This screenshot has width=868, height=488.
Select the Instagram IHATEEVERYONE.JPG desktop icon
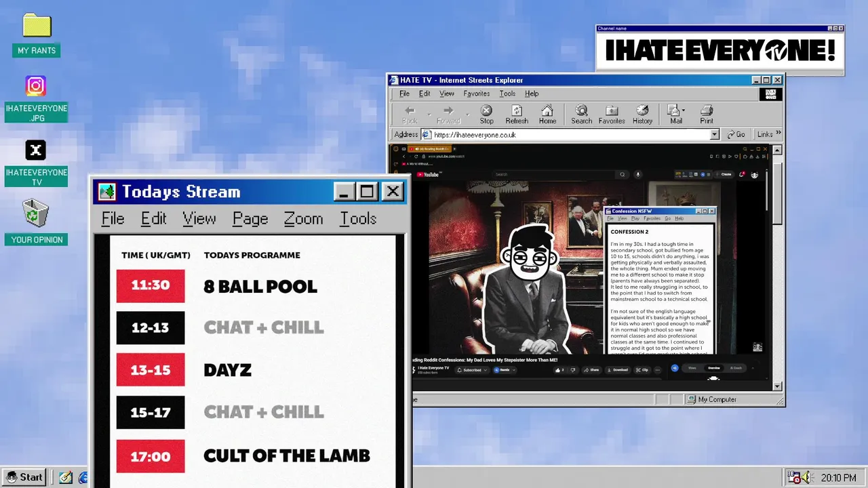36,86
